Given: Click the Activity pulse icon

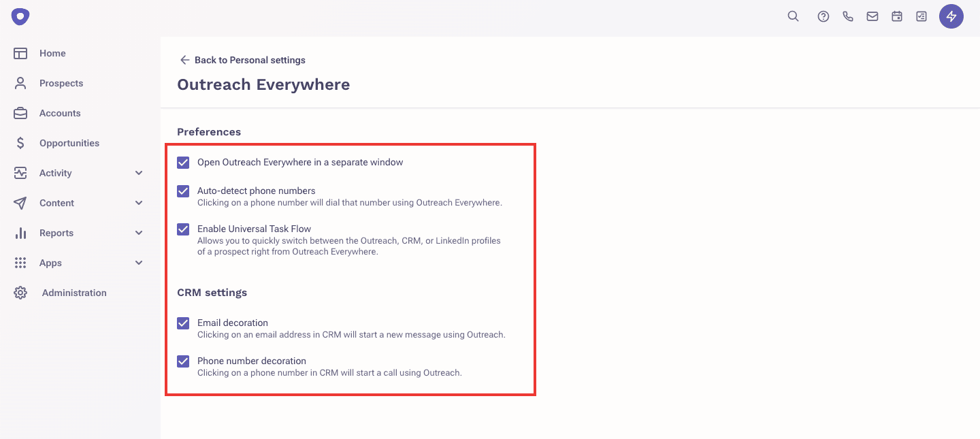Looking at the screenshot, I should point(20,173).
